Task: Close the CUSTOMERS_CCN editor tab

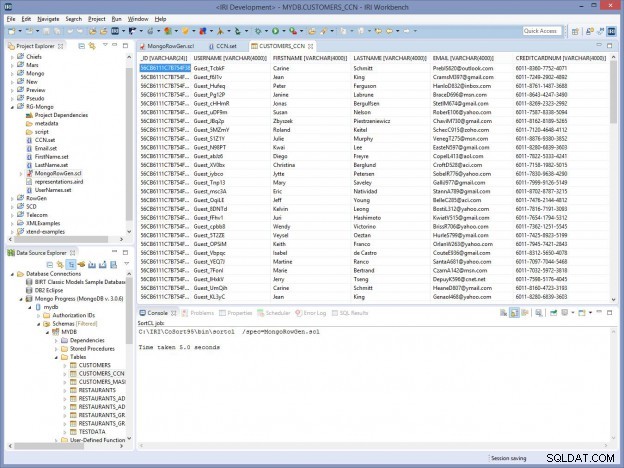Action: [310, 46]
